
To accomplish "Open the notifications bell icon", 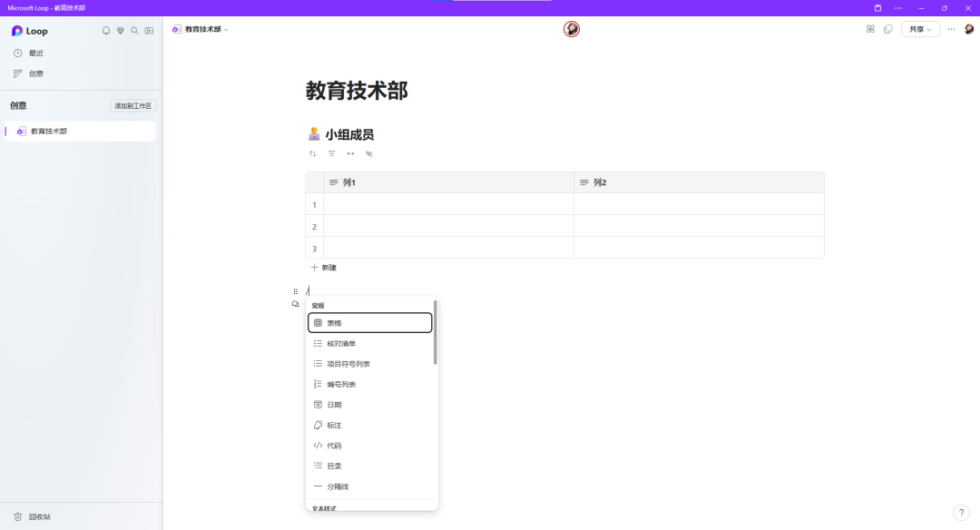I will click(105, 30).
